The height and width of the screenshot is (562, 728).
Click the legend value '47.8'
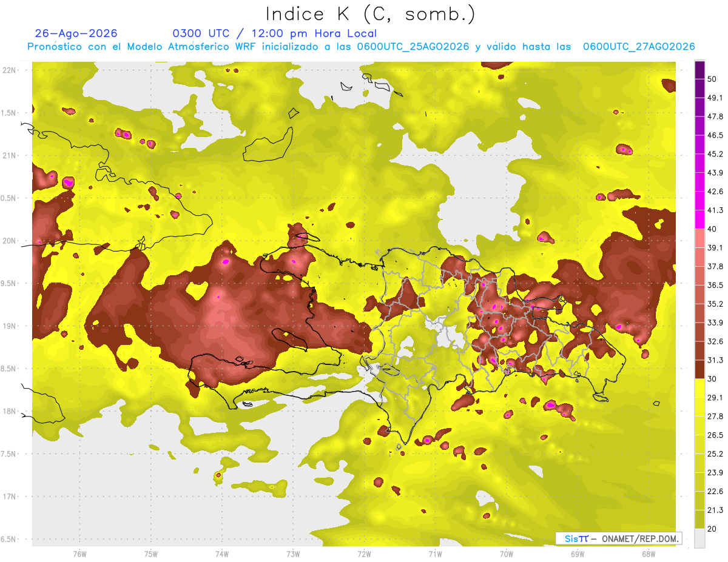pyautogui.click(x=715, y=116)
